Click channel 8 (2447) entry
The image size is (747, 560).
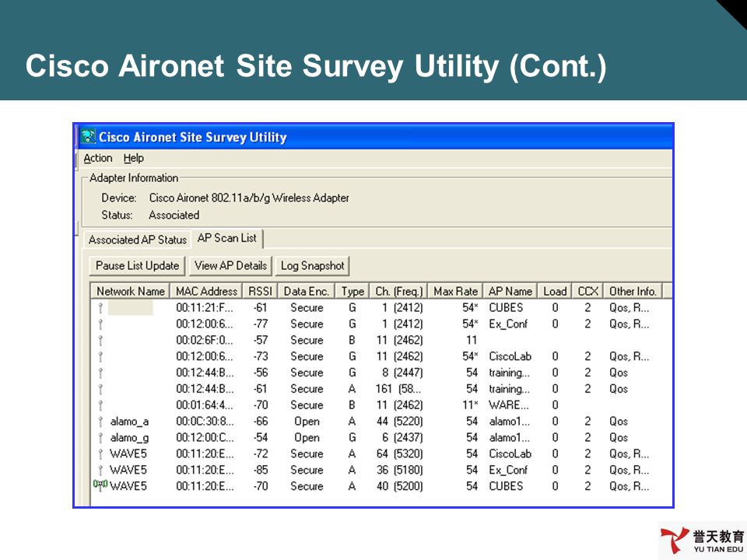(x=402, y=373)
